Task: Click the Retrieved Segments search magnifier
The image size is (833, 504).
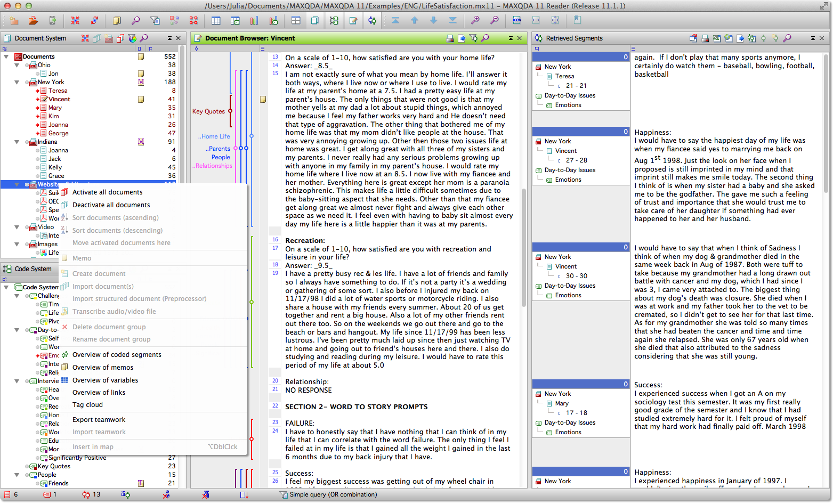Action: [x=787, y=38]
